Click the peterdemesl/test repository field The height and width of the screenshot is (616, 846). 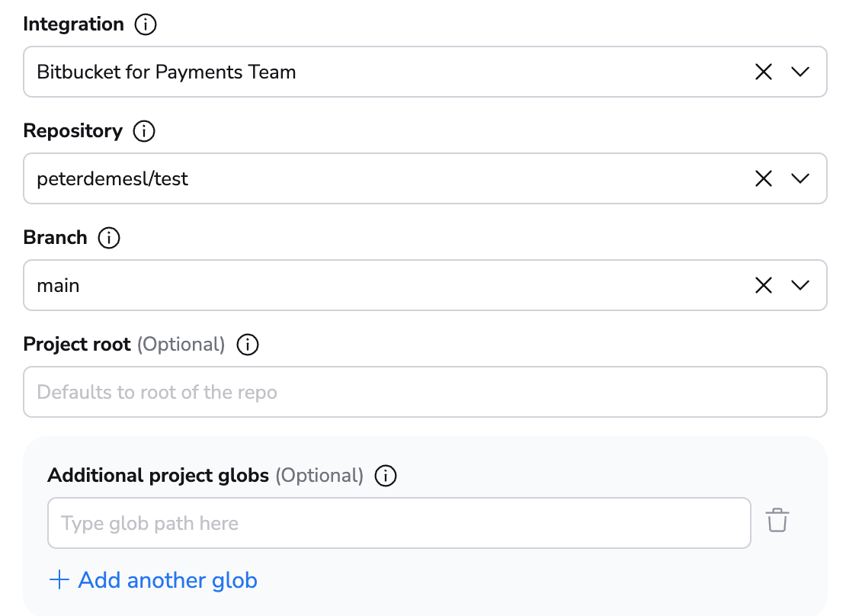click(381, 178)
